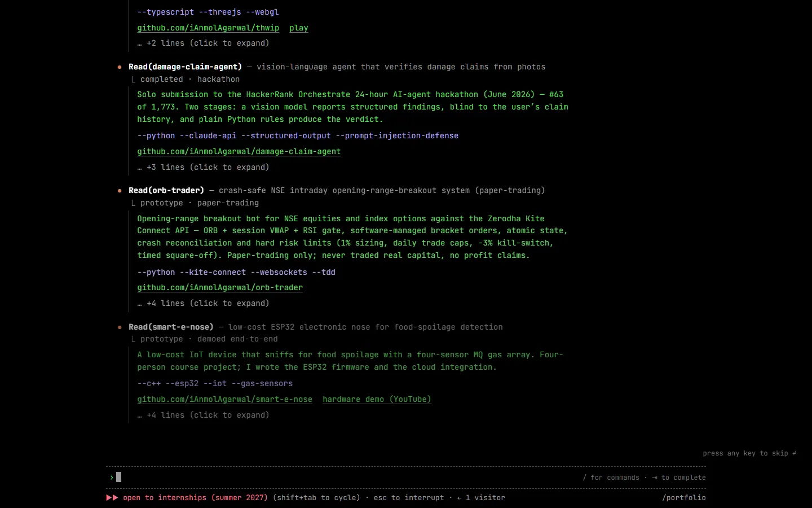Open the github.com/iAnmolAgarwal/thwip link

208,28
